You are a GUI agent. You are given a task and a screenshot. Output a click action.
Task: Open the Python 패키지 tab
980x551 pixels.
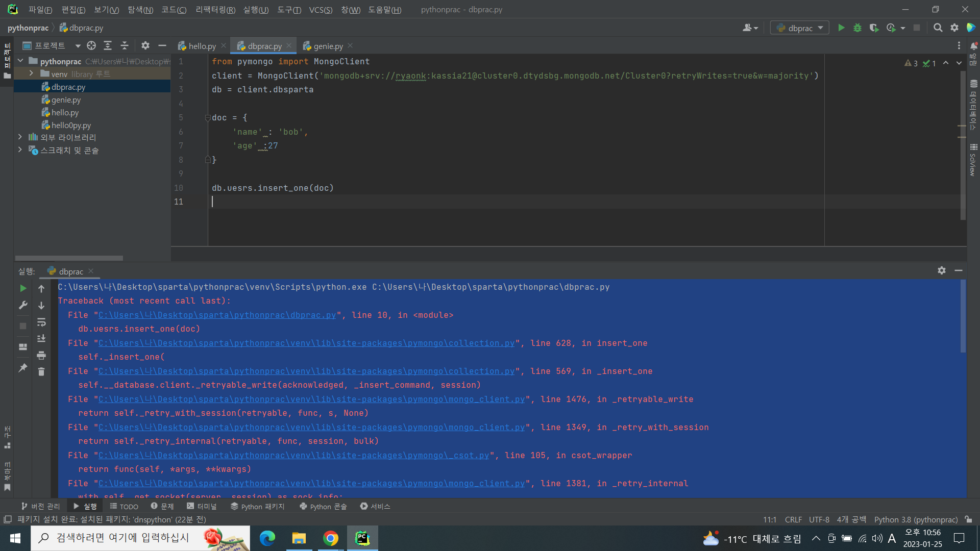tap(257, 507)
